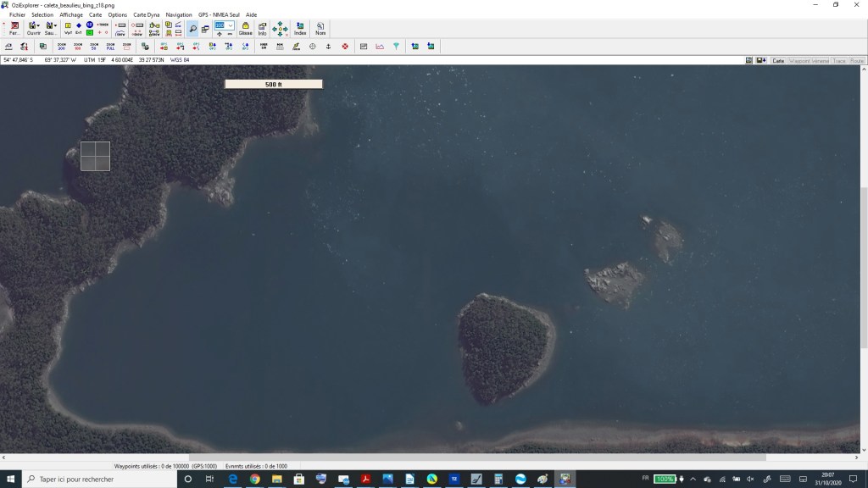
Task: Open the Info panel icon
Action: [x=262, y=28]
